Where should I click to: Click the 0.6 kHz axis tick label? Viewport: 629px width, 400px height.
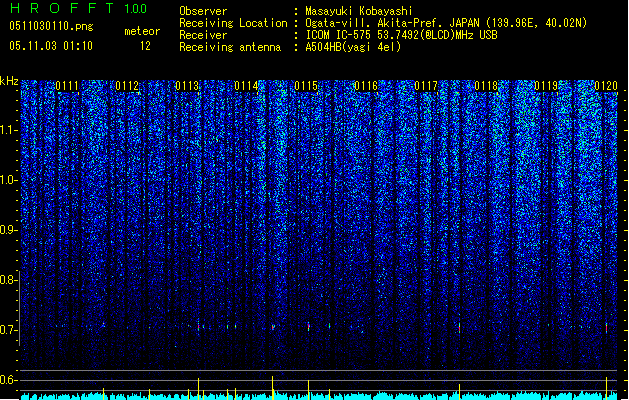[x=8, y=380]
